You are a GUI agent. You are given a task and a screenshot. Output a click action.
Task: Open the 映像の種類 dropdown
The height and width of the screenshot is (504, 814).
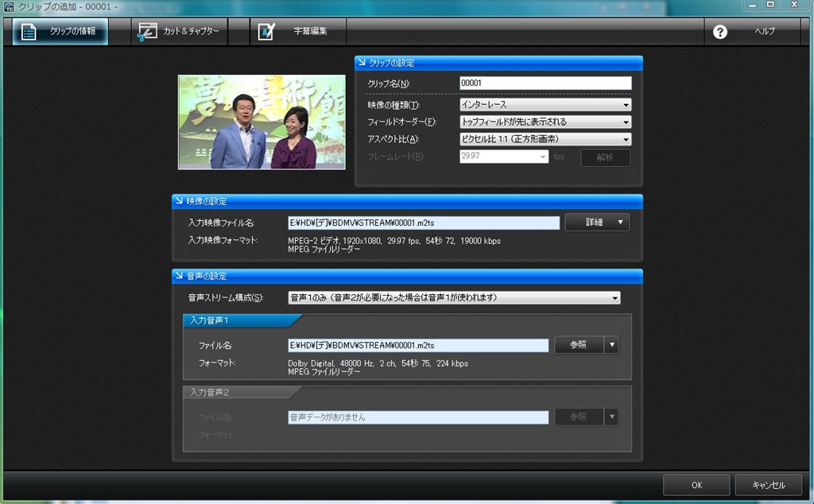545,104
